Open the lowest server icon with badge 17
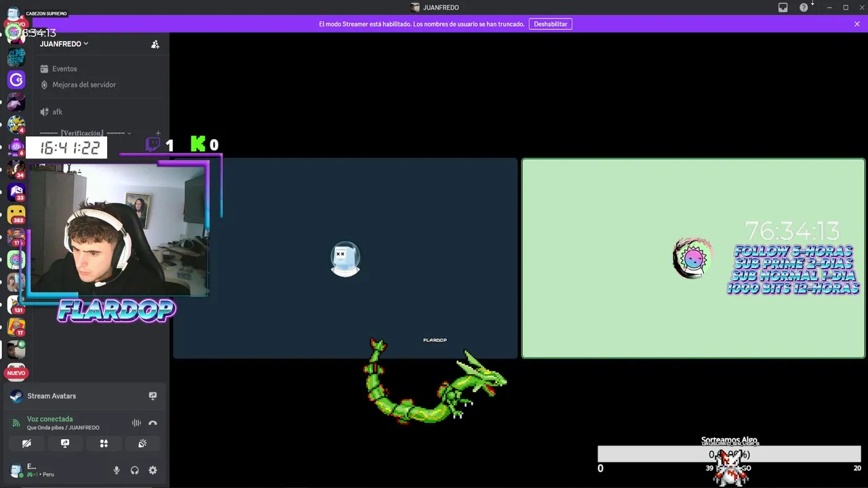Image resolution: width=868 pixels, height=488 pixels. tap(16, 327)
